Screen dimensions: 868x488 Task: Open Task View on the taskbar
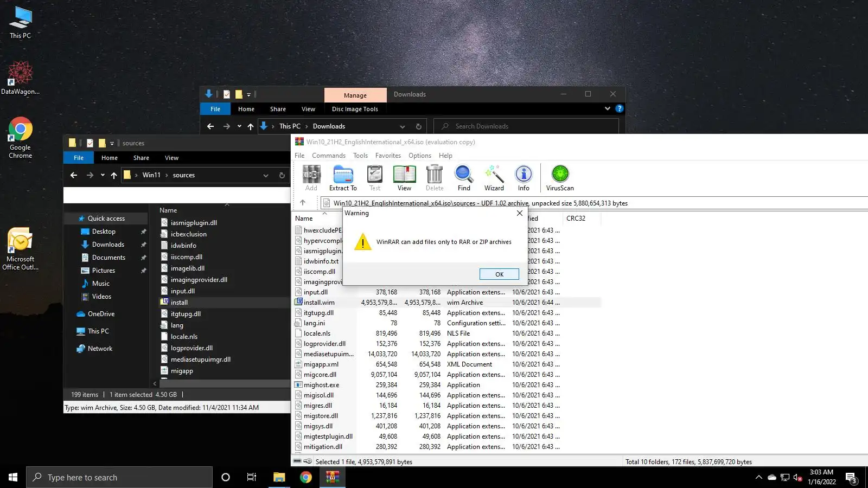pyautogui.click(x=252, y=477)
